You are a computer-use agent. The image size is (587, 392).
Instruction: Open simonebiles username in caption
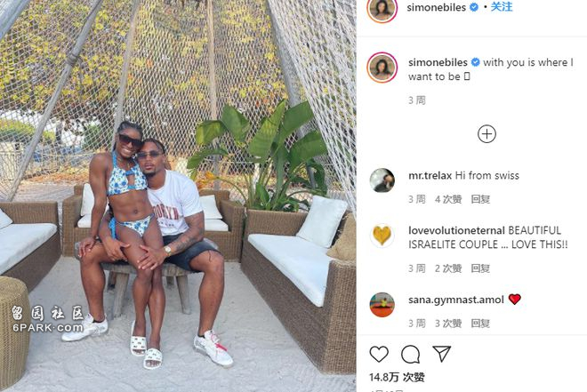click(438, 62)
